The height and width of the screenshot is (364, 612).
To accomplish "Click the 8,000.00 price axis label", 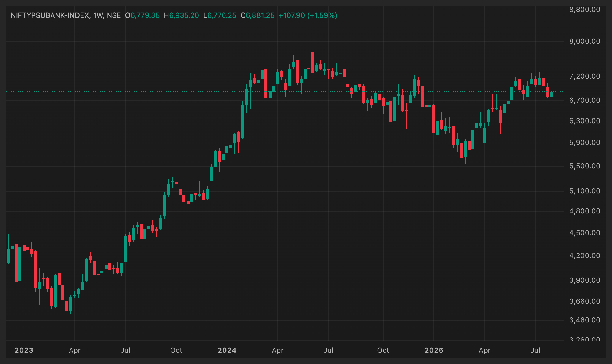I will click(x=585, y=41).
